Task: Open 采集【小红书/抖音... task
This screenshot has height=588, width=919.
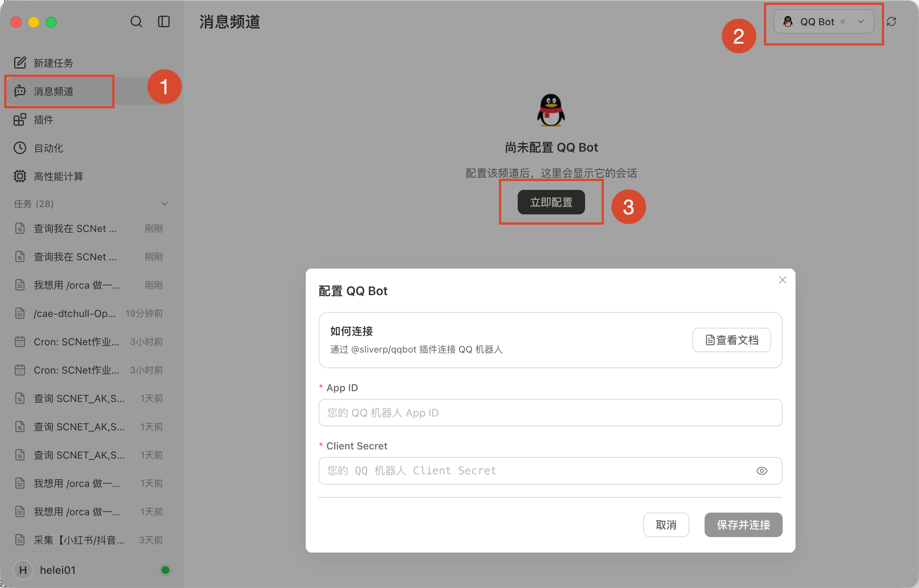Action: click(92, 540)
